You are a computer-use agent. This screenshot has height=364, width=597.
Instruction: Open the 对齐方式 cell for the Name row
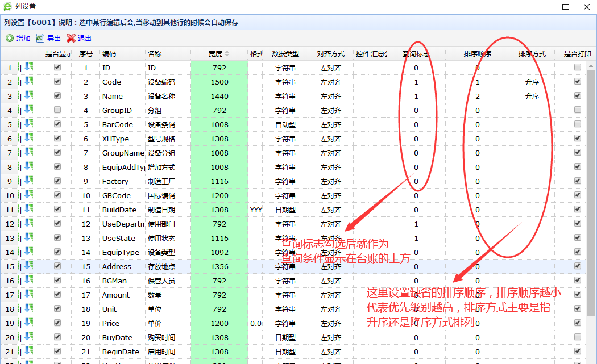tap(330, 96)
